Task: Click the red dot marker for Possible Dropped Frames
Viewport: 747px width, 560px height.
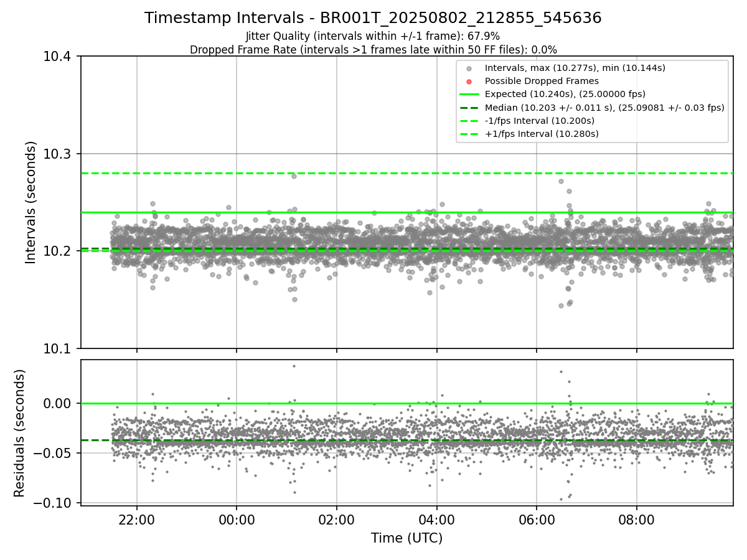Action: 469,82
